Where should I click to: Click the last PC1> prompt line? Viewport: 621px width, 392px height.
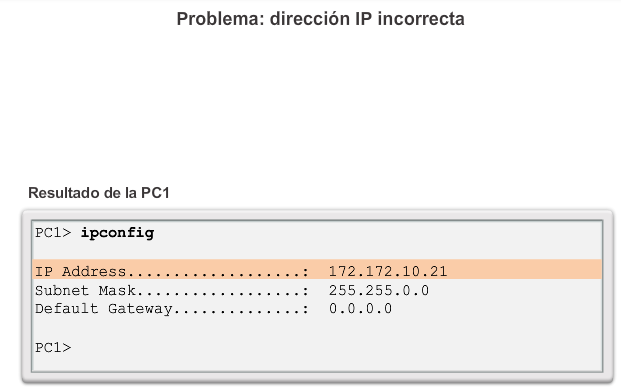click(53, 347)
